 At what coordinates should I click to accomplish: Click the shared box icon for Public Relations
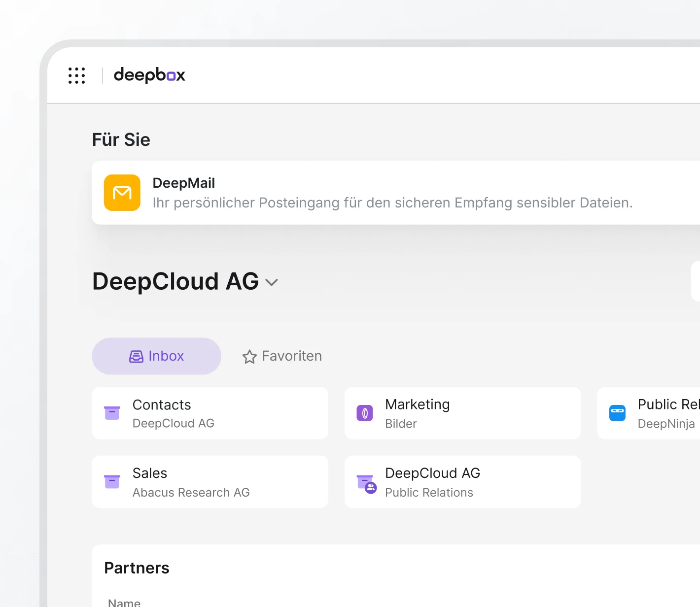(366, 483)
